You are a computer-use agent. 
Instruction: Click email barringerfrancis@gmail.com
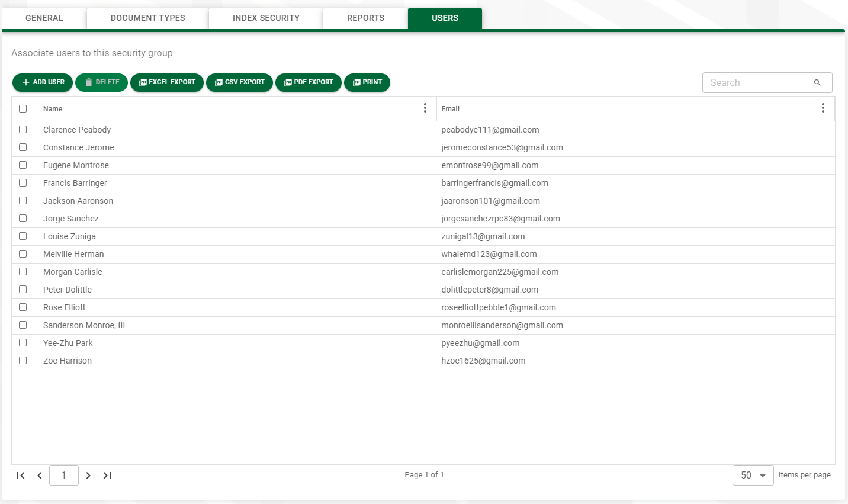[494, 183]
